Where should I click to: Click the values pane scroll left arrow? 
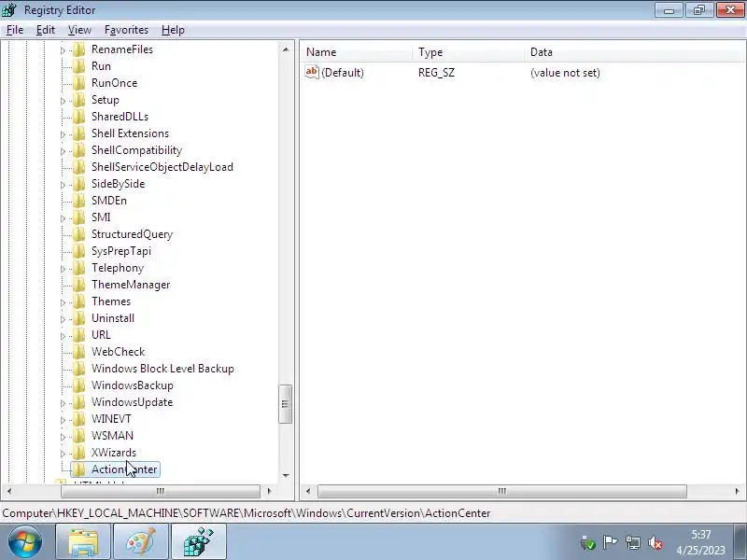tap(308, 491)
